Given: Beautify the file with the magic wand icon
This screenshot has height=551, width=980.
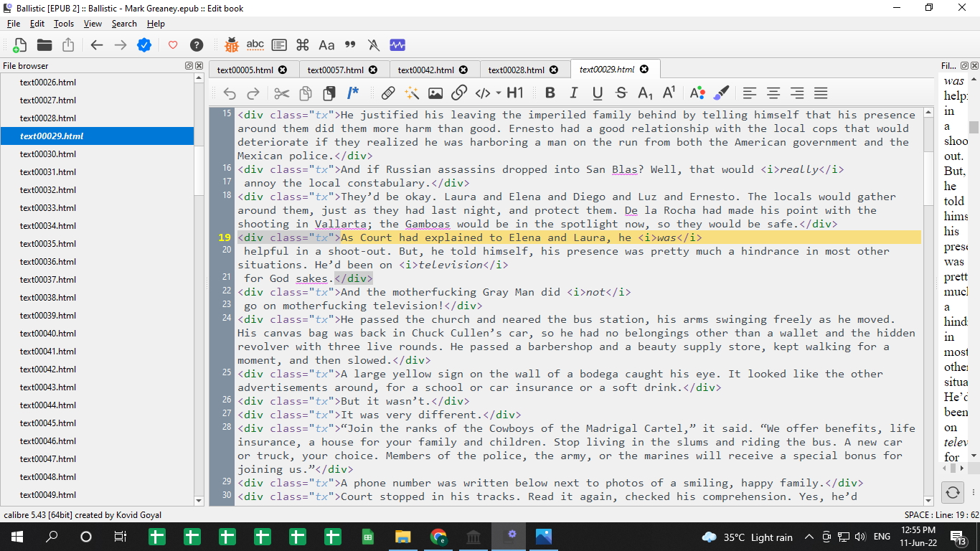Looking at the screenshot, I should point(412,93).
